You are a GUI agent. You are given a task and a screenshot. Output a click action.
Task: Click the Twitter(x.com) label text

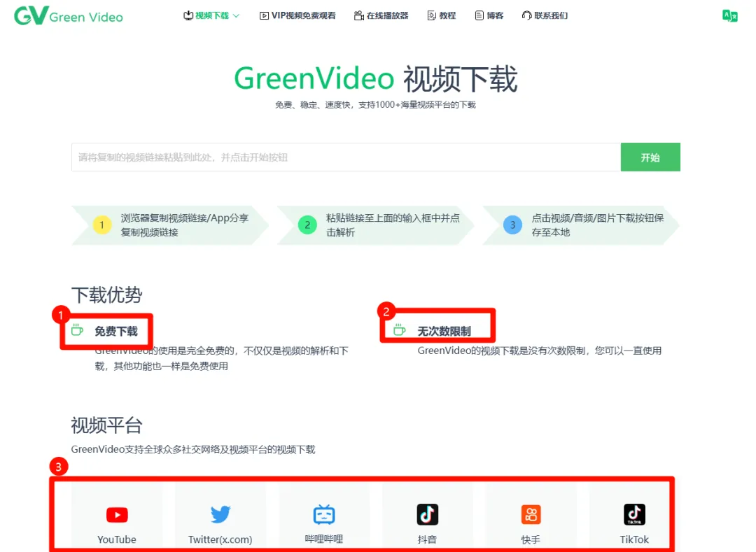tap(220, 540)
